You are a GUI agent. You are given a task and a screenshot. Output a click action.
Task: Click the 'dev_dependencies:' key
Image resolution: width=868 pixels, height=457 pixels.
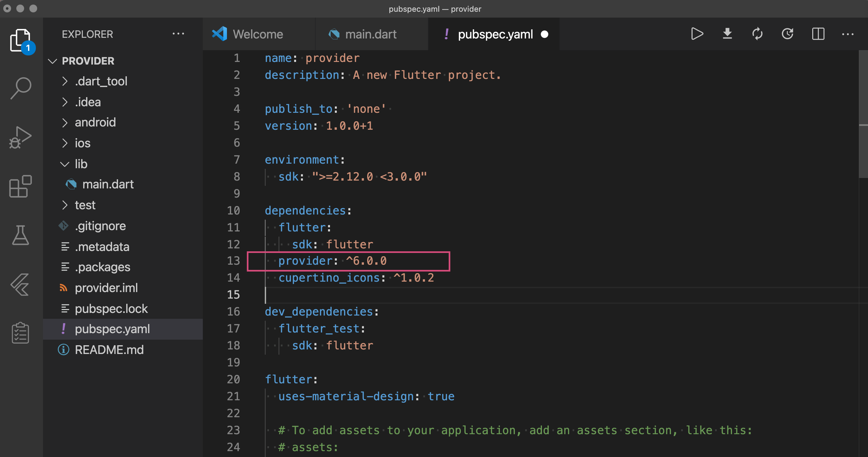point(322,312)
